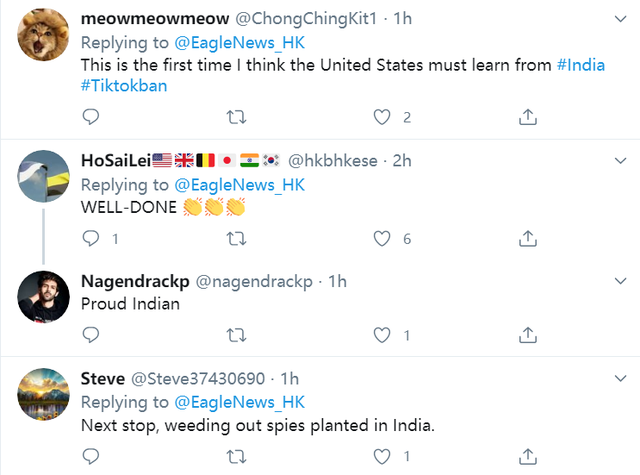Expand options menu on HoSaiLei's tweet
Viewport: 640px width, 475px height.
619,160
